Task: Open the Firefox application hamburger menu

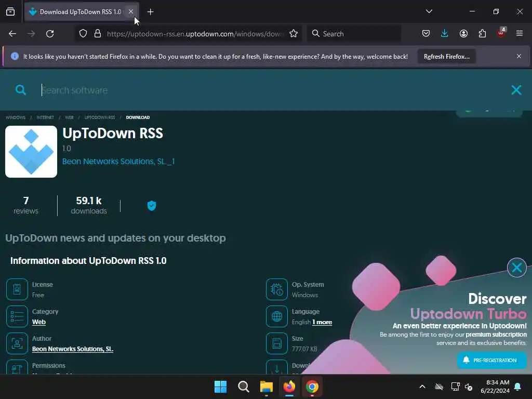Action: 519,34
